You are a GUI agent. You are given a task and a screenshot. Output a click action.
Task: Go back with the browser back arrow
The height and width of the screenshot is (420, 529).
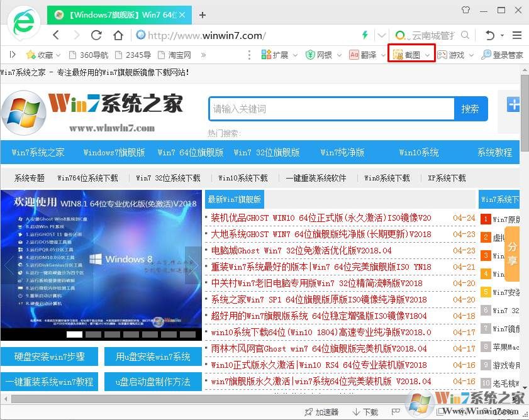pyautogui.click(x=57, y=35)
